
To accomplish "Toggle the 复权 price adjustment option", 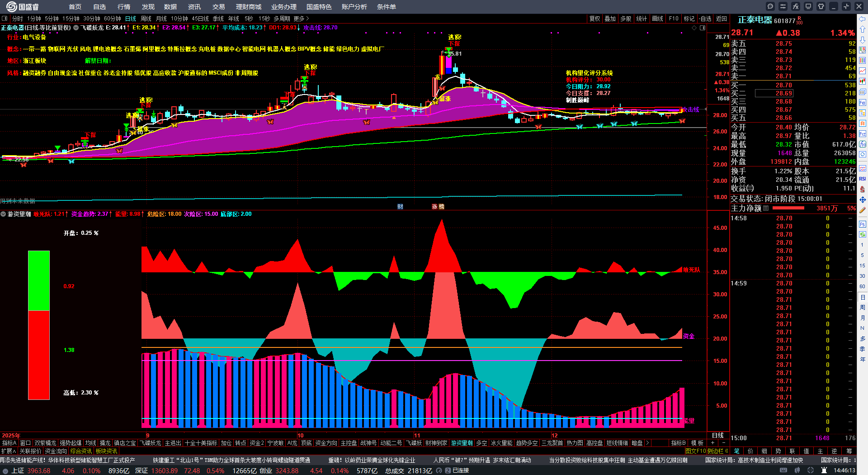I will tap(594, 19).
